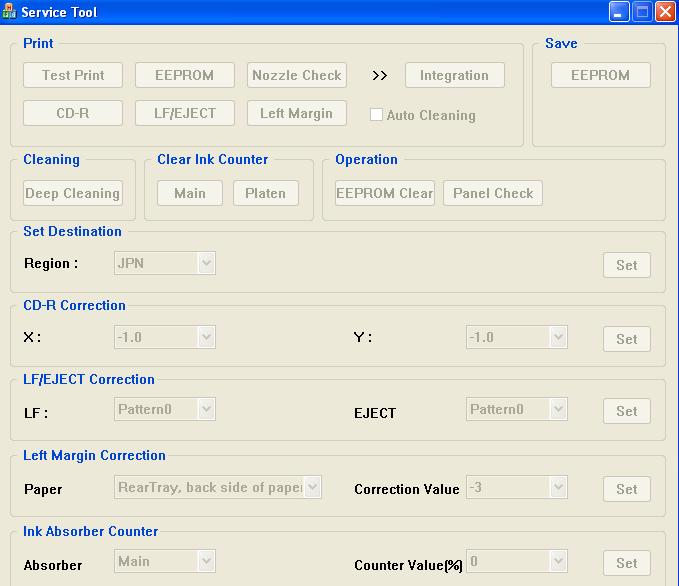The width and height of the screenshot is (679, 586).
Task: Click Set button for CD-R Correction
Action: pyautogui.click(x=627, y=339)
